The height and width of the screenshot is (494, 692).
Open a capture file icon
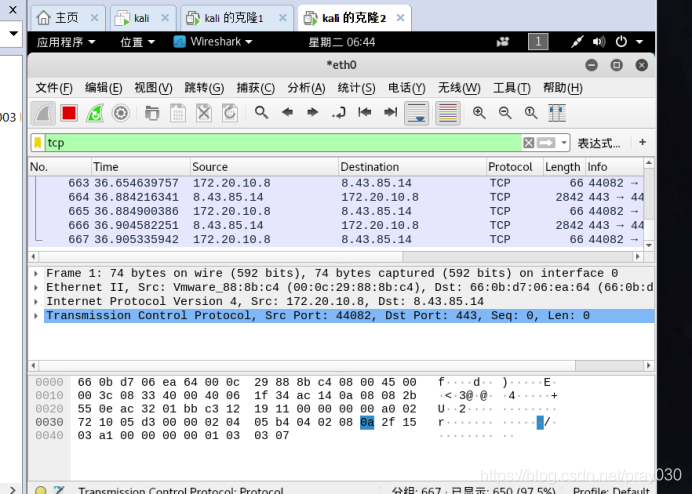click(x=152, y=113)
